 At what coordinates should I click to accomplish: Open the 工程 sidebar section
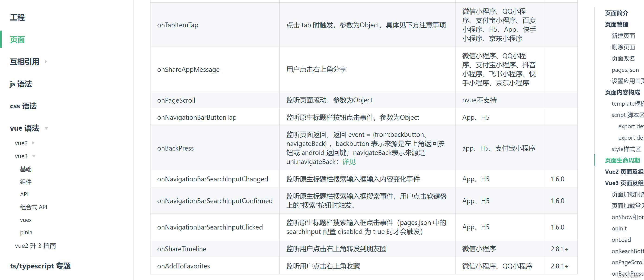click(17, 17)
